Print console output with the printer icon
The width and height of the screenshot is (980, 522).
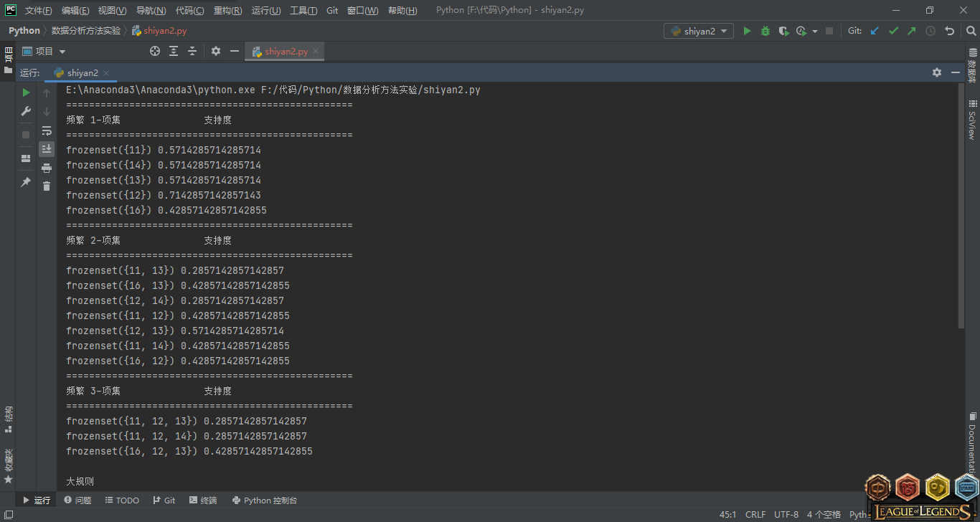(47, 168)
